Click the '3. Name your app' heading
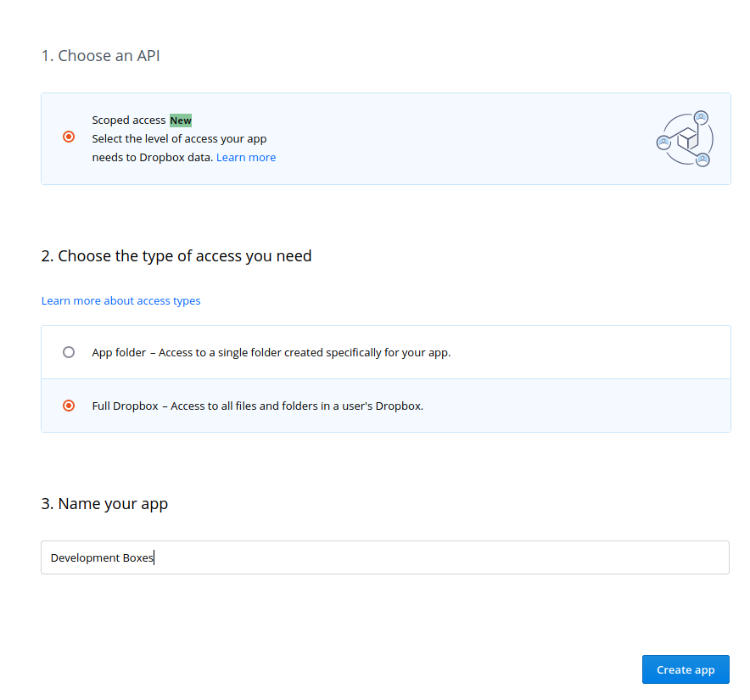Viewport: 750px width, 700px height. click(x=104, y=503)
